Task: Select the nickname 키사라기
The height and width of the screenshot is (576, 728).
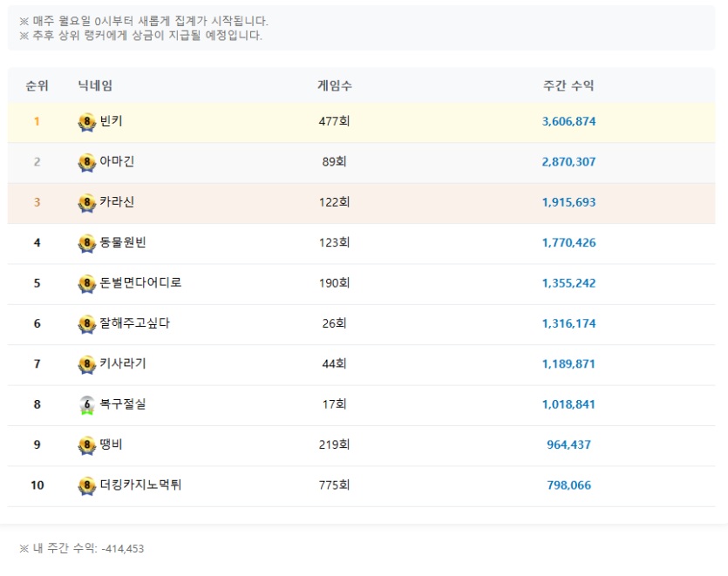Action: click(123, 363)
